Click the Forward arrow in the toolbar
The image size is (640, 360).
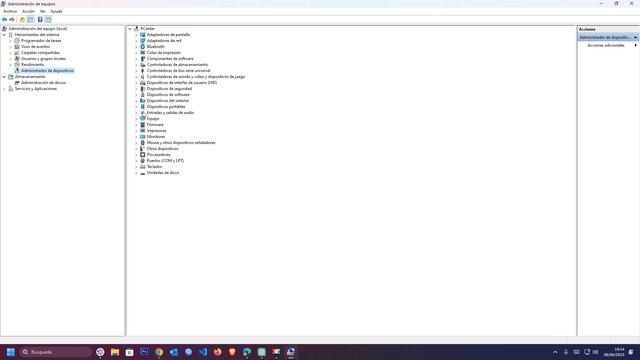click(12, 20)
